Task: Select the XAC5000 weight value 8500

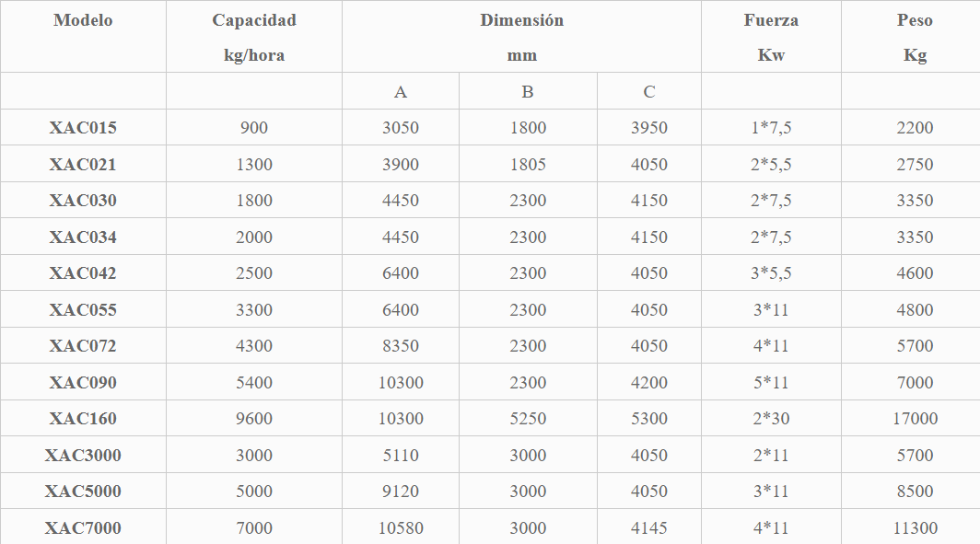Action: coord(915,491)
